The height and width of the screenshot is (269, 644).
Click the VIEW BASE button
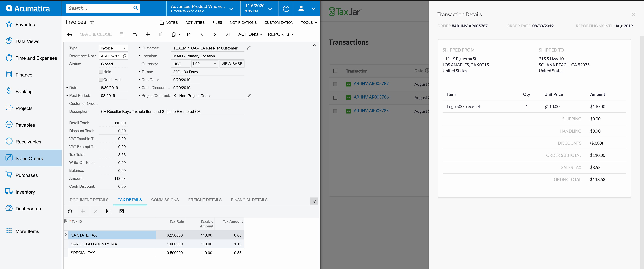pyautogui.click(x=232, y=64)
